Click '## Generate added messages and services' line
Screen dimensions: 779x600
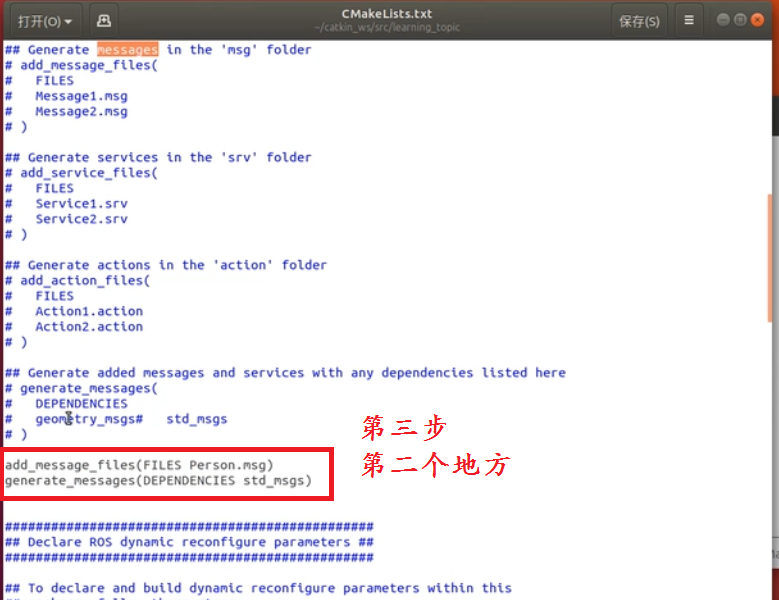tap(285, 373)
